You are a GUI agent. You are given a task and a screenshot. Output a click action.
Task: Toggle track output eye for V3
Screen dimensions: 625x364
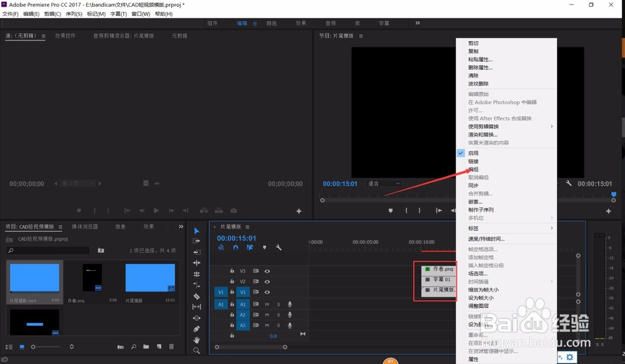pos(267,271)
